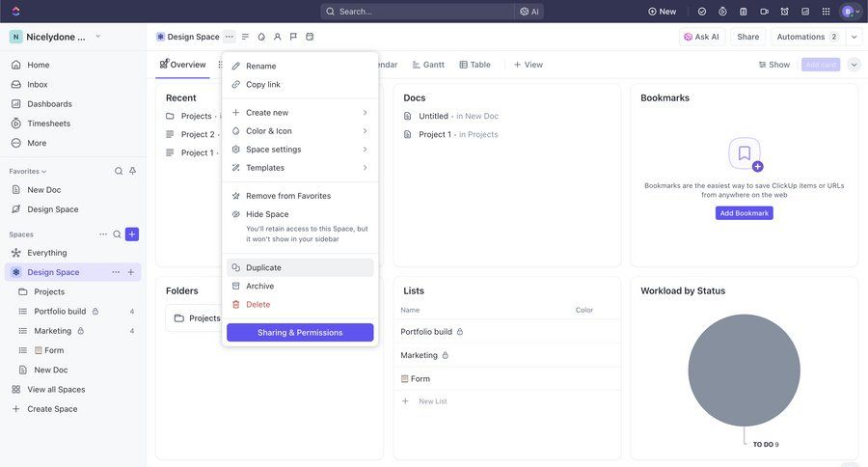The height and width of the screenshot is (467, 868).
Task: Open the user avatar dropdown
Action: click(x=851, y=11)
